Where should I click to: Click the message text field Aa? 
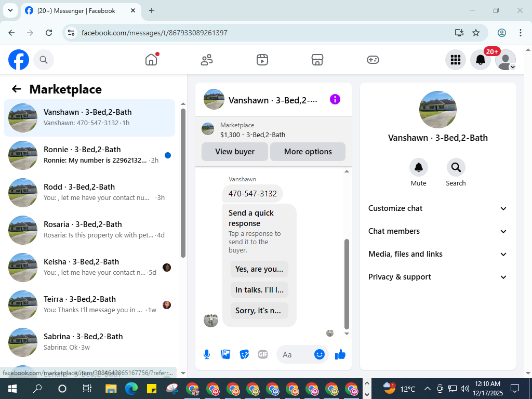pyautogui.click(x=295, y=354)
